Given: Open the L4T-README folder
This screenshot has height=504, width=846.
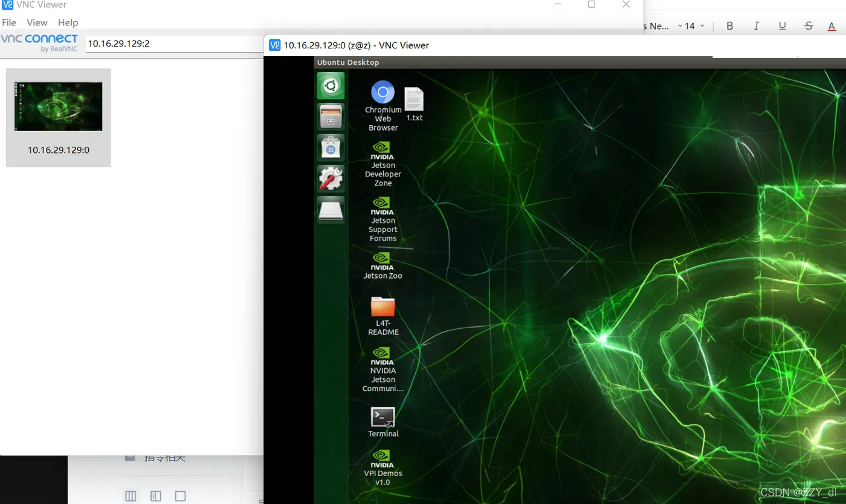Looking at the screenshot, I should [383, 316].
